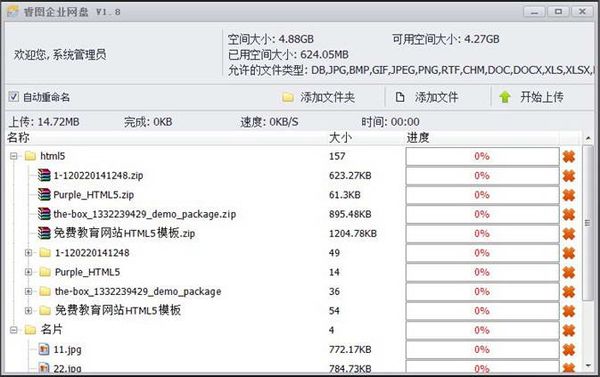600x377 pixels.
Task: Close the 睿图企业网盘 window
Action: tap(582, 11)
